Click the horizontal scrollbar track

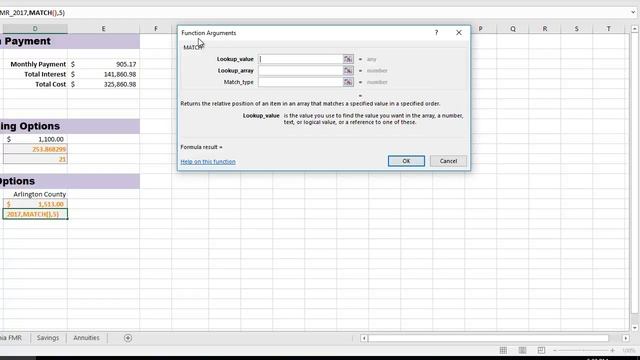point(488,338)
